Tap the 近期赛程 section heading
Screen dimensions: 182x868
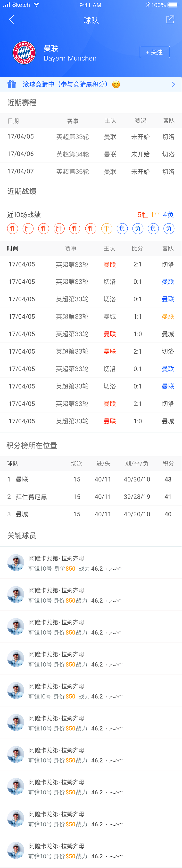(x=22, y=102)
